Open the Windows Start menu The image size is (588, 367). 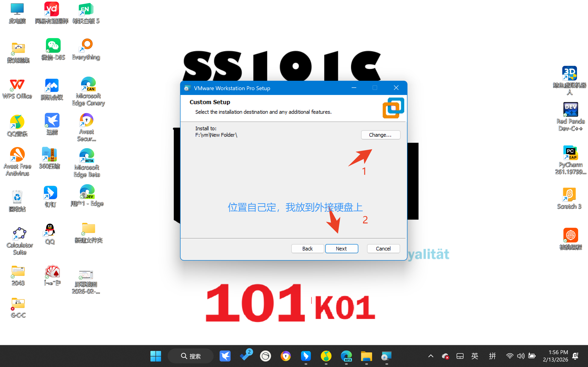[x=155, y=356]
